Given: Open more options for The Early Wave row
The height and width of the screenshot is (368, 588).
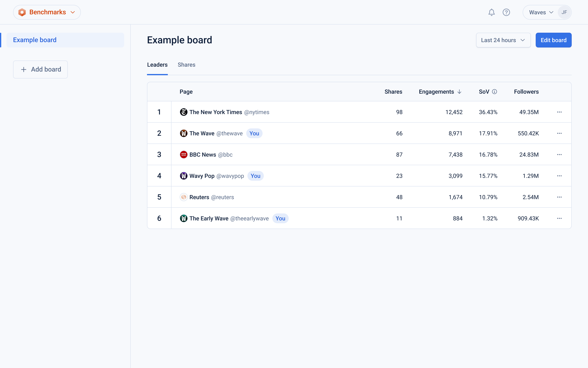Looking at the screenshot, I should click(559, 218).
